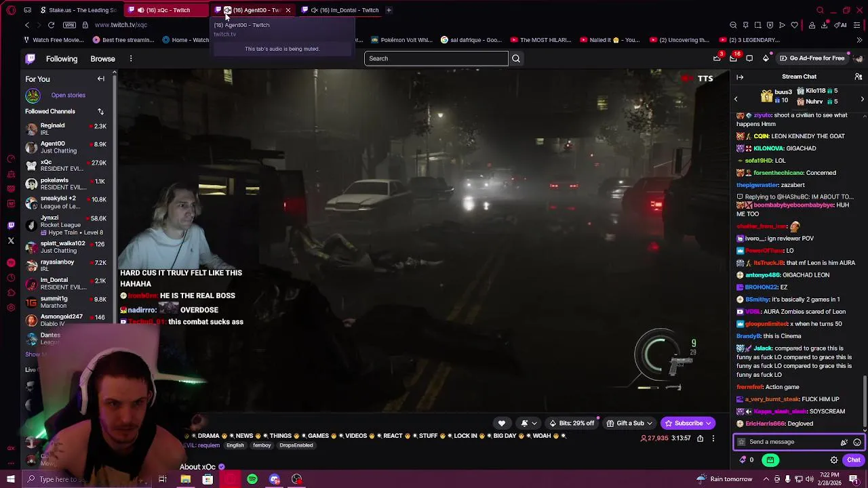Open the emote picker smiley
Image resolution: width=868 pixels, height=488 pixels.
(857, 442)
